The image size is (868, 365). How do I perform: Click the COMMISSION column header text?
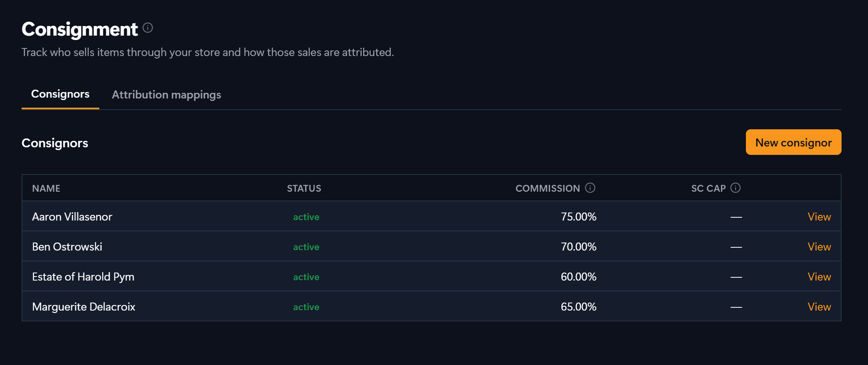click(x=548, y=188)
